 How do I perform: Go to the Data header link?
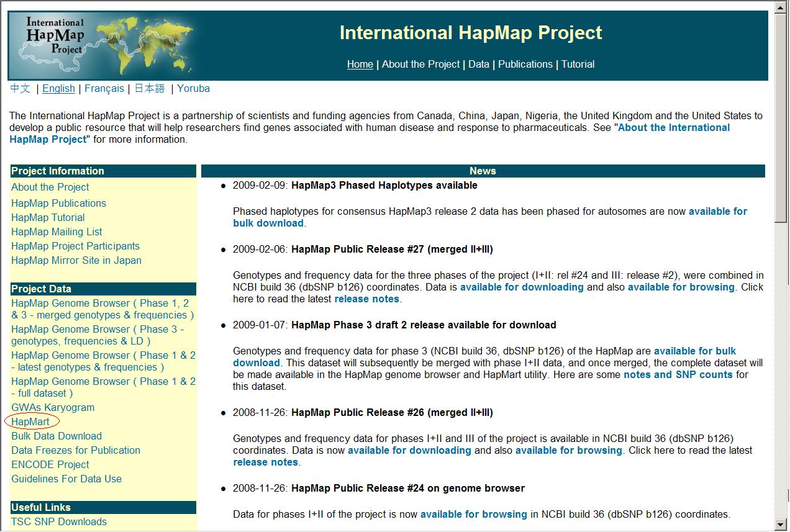478,65
